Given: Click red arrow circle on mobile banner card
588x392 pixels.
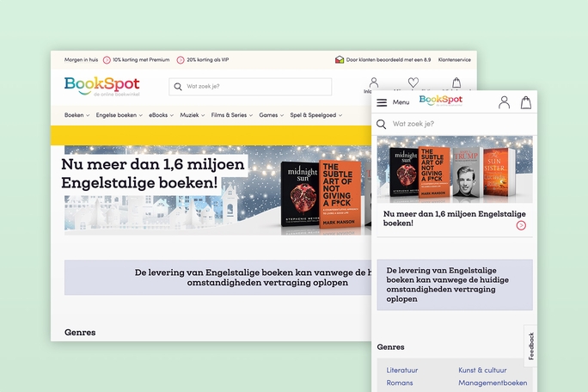Looking at the screenshot, I should (521, 225).
